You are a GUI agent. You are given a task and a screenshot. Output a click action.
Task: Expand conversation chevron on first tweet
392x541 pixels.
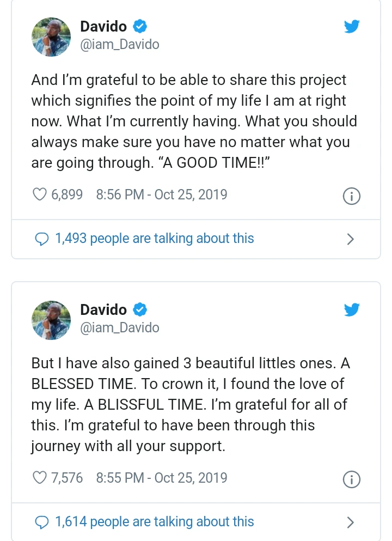coord(350,239)
